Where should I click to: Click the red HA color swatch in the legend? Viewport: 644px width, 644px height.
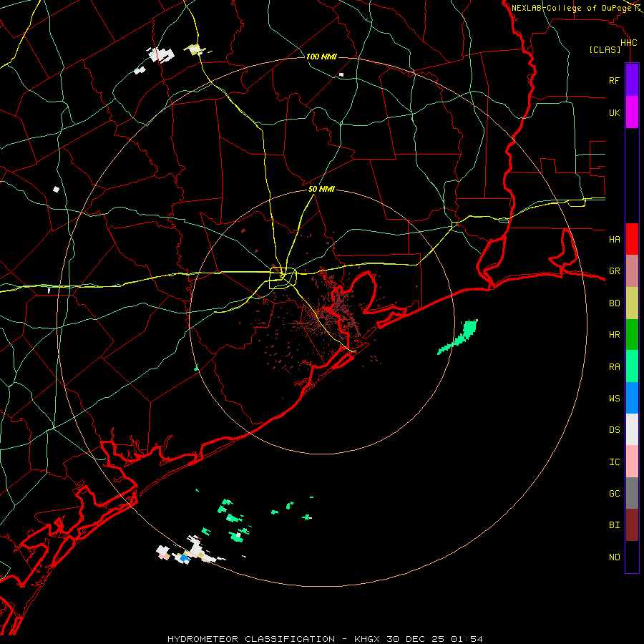[632, 239]
